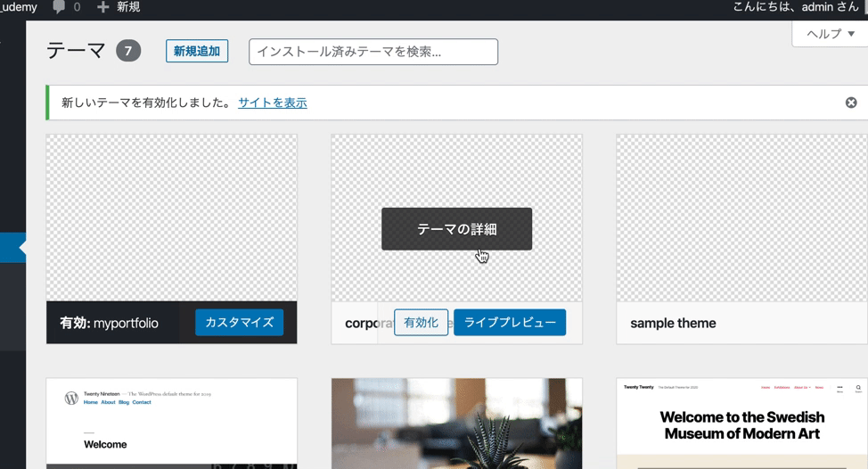Click the サイトを表示 link
This screenshot has height=469, width=868.
[x=273, y=103]
